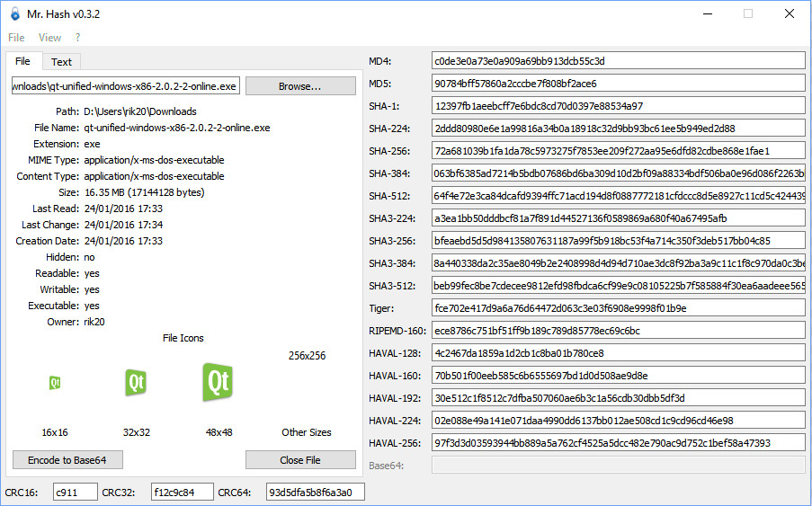812x506 pixels.
Task: Click the path D:\Users\rik20\Downloads text
Action: (140, 111)
